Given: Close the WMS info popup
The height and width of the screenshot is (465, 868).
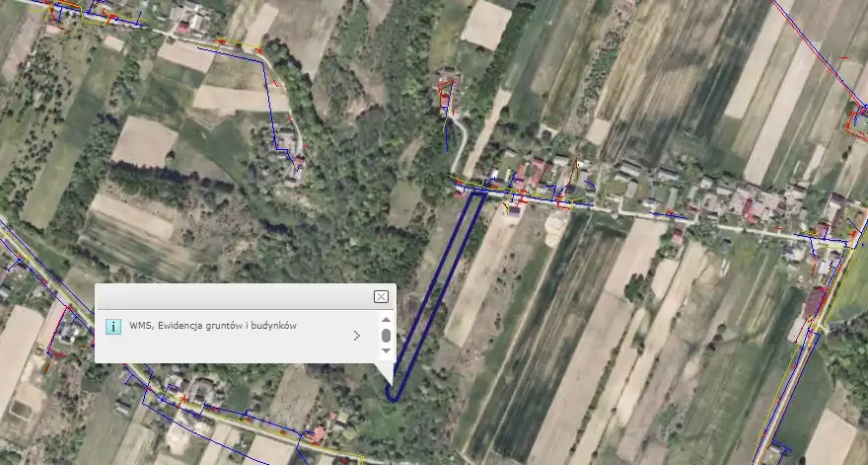Looking at the screenshot, I should click(x=381, y=296).
